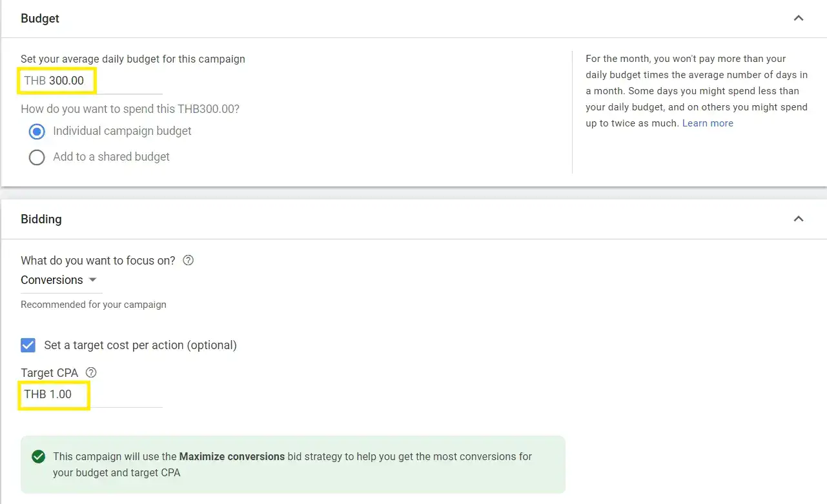Image resolution: width=827 pixels, height=504 pixels.
Task: Uncheck Set a target cost per action
Action: point(28,345)
